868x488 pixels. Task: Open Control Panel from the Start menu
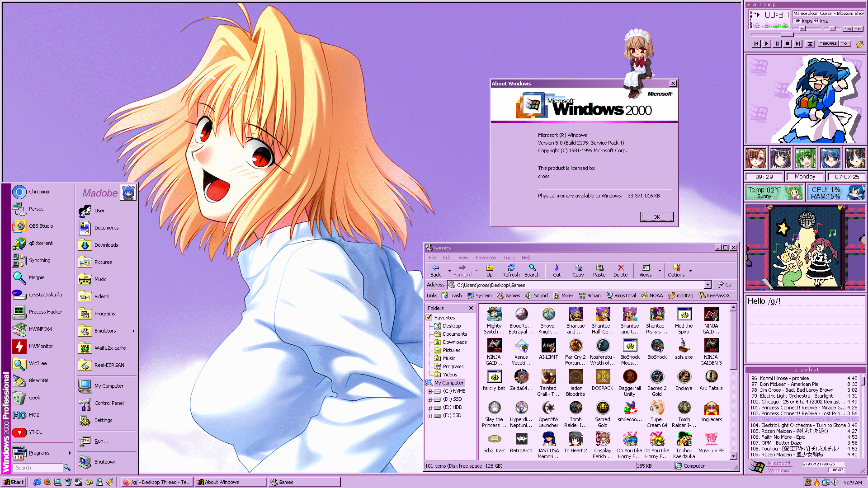[107, 403]
